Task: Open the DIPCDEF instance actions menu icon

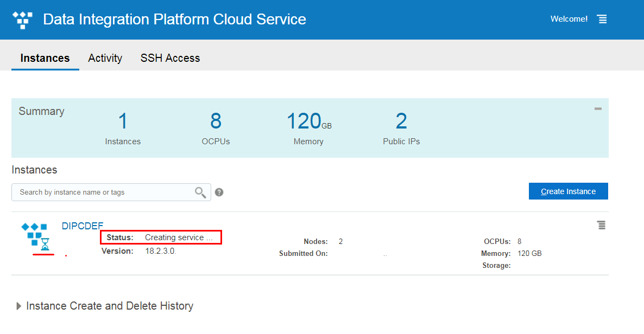Action: pos(601,225)
